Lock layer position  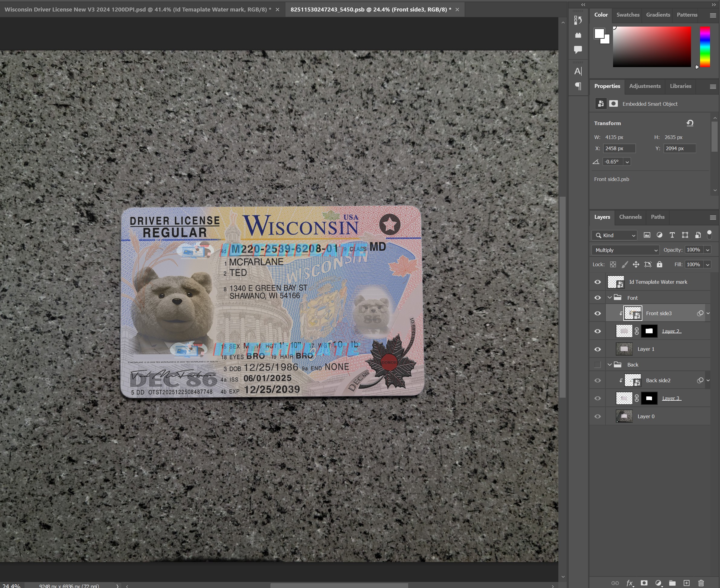[x=636, y=264]
